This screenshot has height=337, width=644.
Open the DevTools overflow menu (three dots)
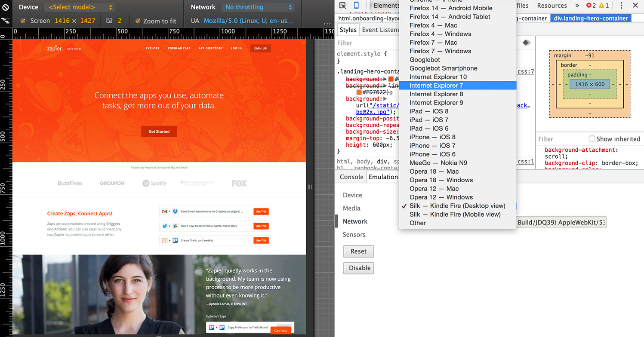coord(622,5)
